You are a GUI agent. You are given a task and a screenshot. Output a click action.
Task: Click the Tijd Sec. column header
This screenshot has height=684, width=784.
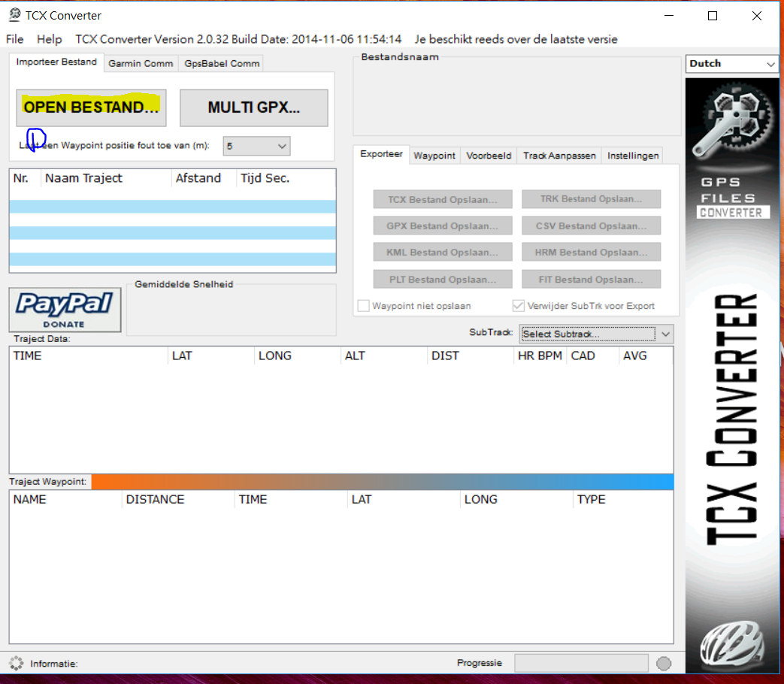286,178
